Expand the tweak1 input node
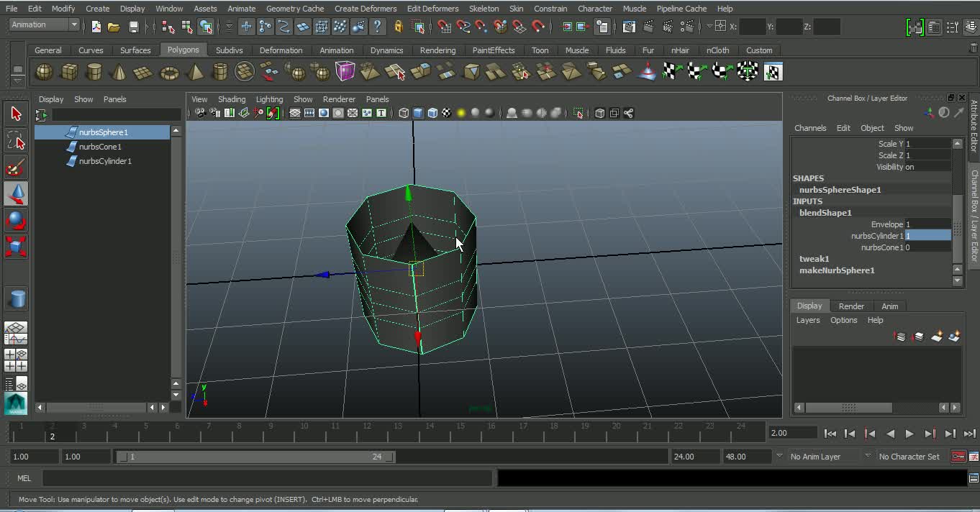The height and width of the screenshot is (512, 980). coord(814,259)
